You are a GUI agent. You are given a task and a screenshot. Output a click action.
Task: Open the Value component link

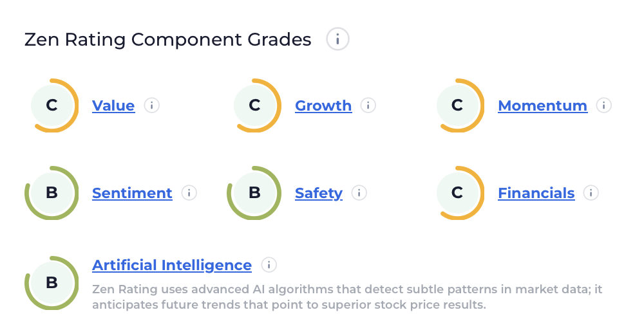coord(113,105)
